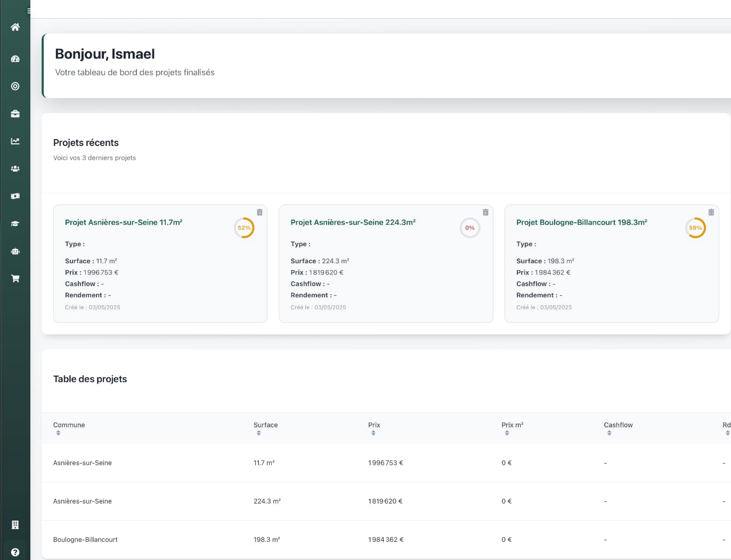Screen dimensions: 731x560
Task: Click the Prix m² column header label
Action: point(512,425)
